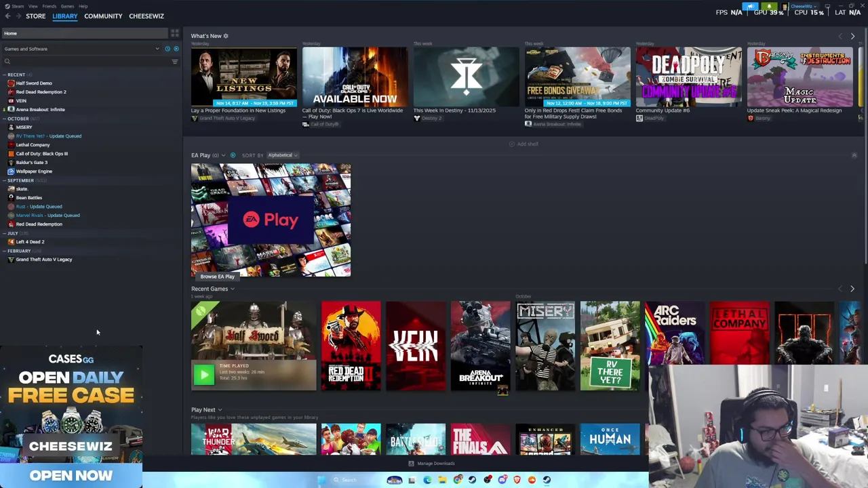Select Lethal Company in sidebar
Viewport: 868px width, 488px height.
click(x=33, y=144)
